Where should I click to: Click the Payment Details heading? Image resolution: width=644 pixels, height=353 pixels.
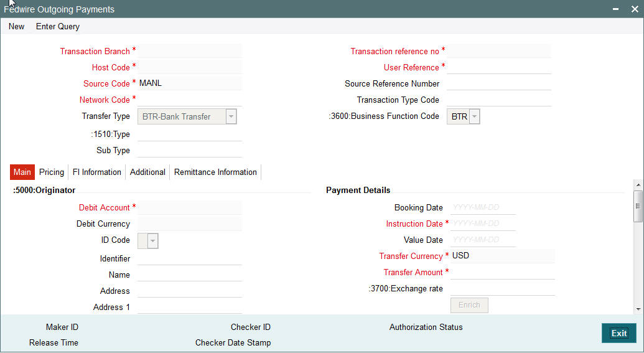coord(358,190)
